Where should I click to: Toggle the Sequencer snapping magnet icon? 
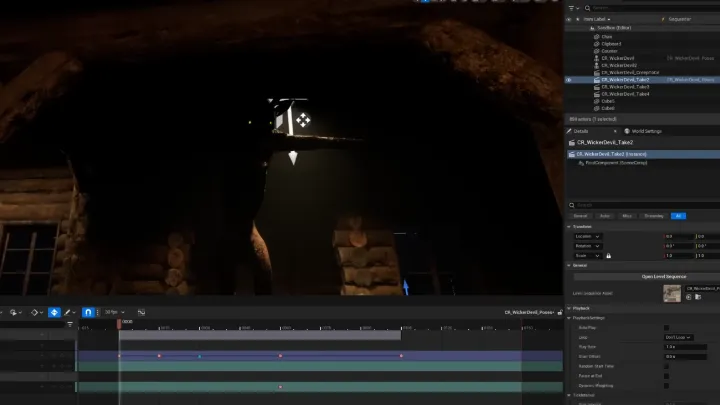point(88,312)
